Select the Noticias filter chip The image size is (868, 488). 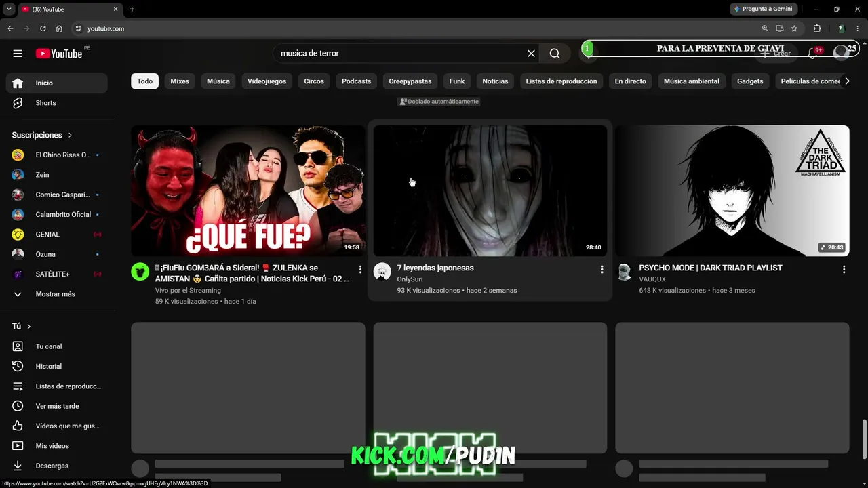pos(495,81)
